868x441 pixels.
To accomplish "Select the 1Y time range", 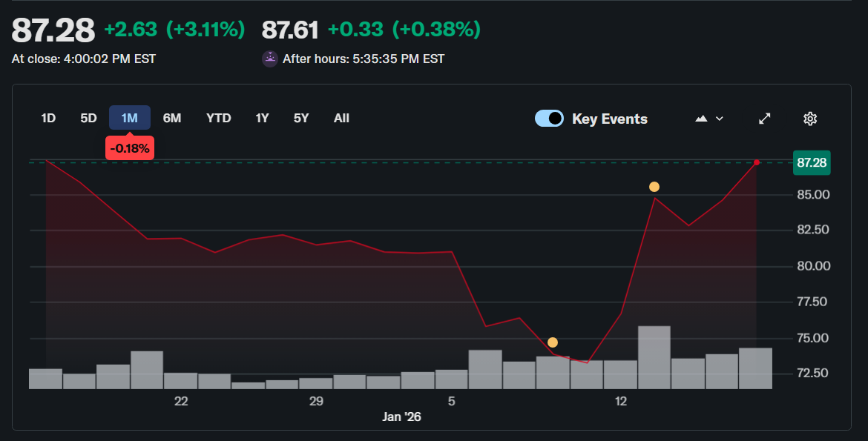I will 262,118.
